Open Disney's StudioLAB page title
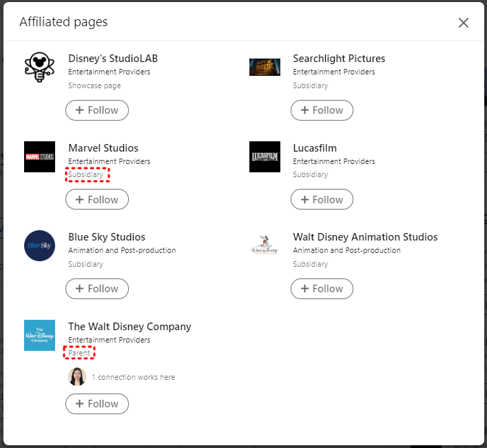Screen dimensions: 487x448 pyautogui.click(x=113, y=59)
